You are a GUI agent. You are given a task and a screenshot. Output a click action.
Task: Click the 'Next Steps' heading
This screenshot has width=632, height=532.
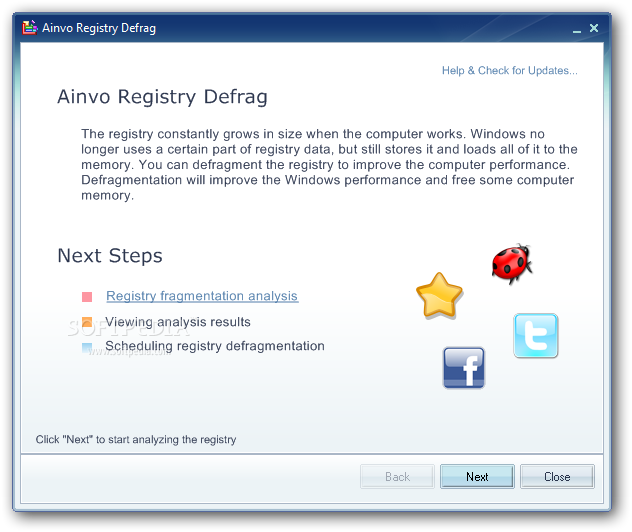click(x=110, y=256)
